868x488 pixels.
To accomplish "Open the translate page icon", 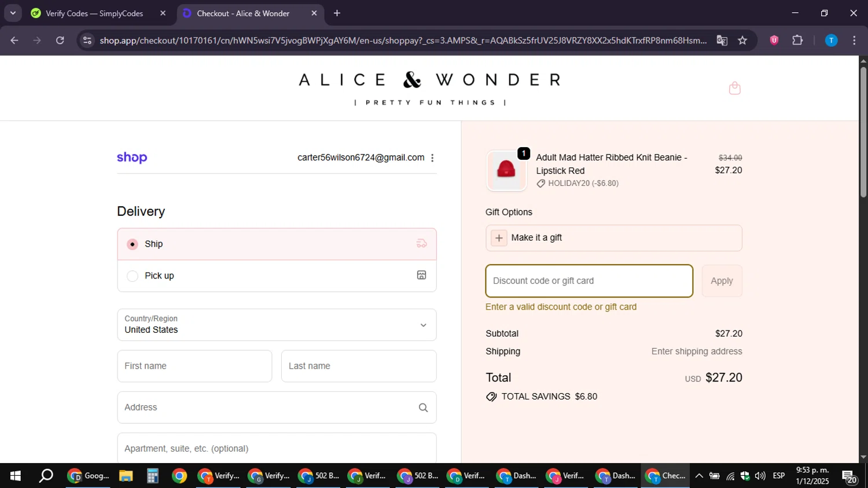I will [x=722, y=40].
